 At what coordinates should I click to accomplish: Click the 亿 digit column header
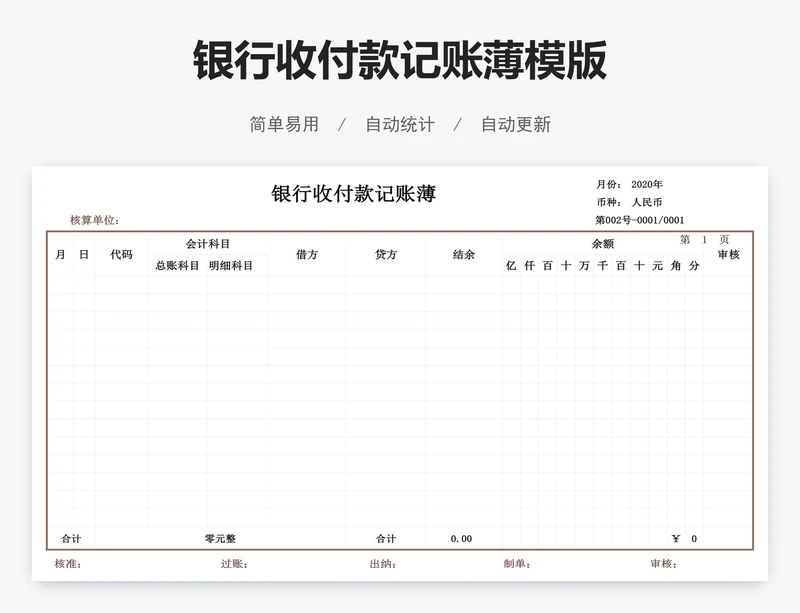click(x=511, y=265)
